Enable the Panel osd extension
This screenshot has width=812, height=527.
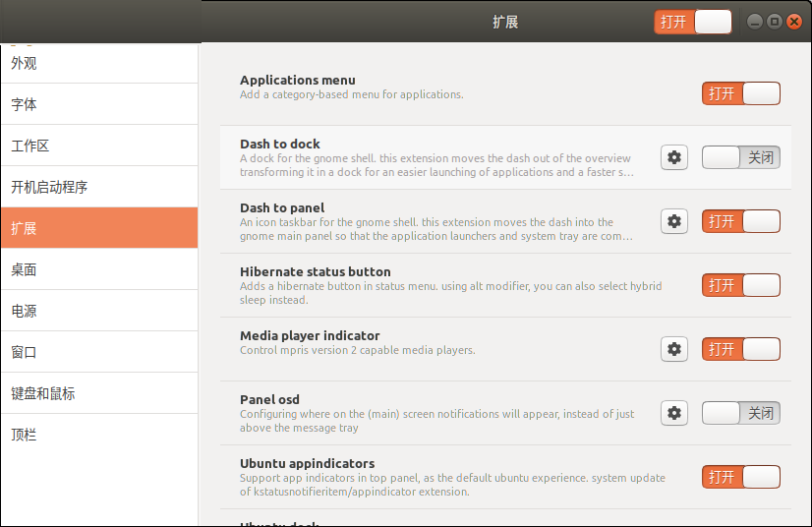(x=740, y=413)
